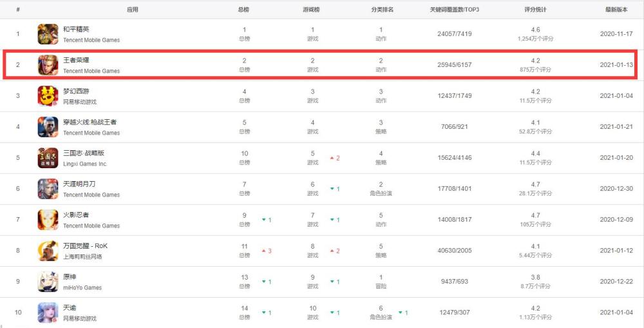
Task: Click version date 2020-11-17
Action: tap(616, 34)
